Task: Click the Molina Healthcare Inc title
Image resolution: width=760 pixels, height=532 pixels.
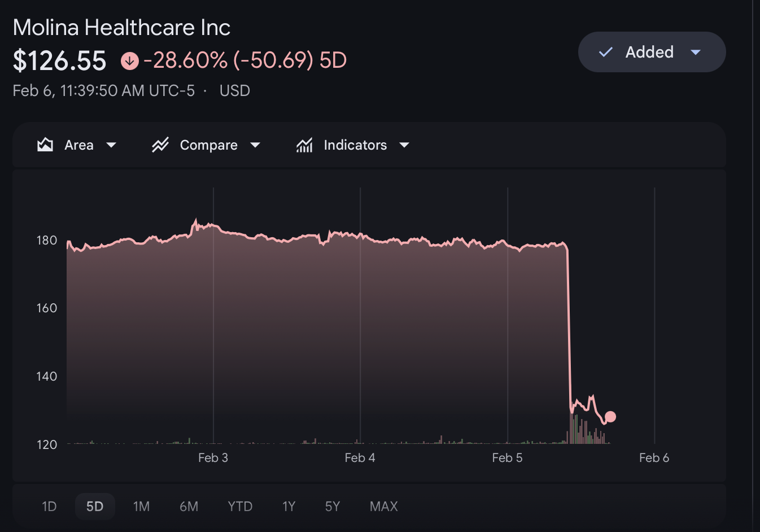Action: 121,27
